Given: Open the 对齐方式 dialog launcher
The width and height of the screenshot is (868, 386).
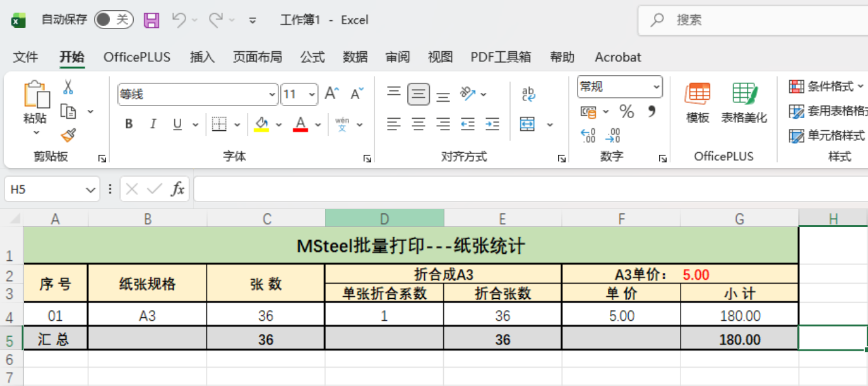Looking at the screenshot, I should [x=562, y=159].
